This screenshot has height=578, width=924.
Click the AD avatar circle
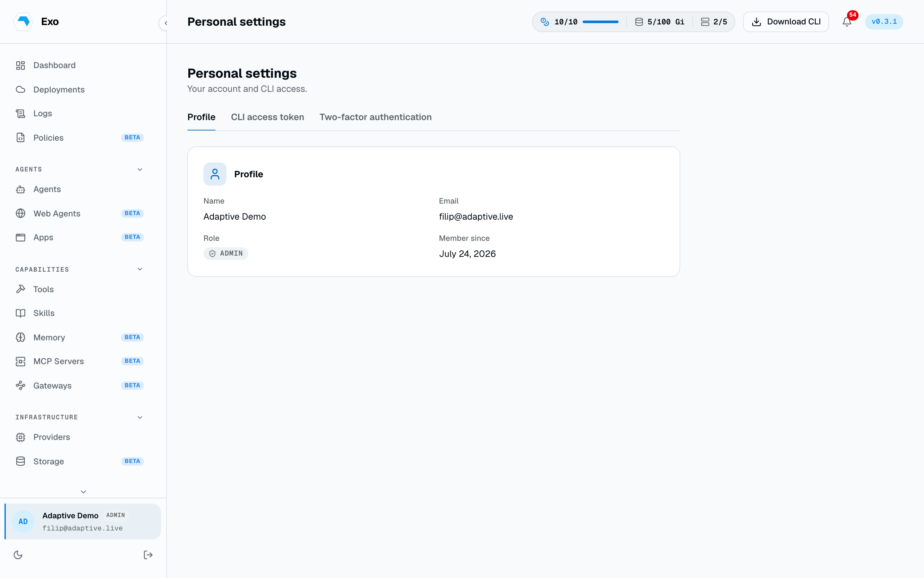23,521
